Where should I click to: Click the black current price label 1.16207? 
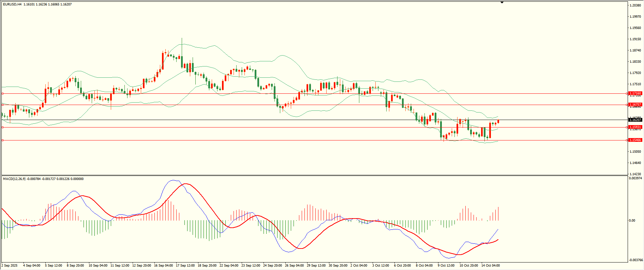point(635,120)
